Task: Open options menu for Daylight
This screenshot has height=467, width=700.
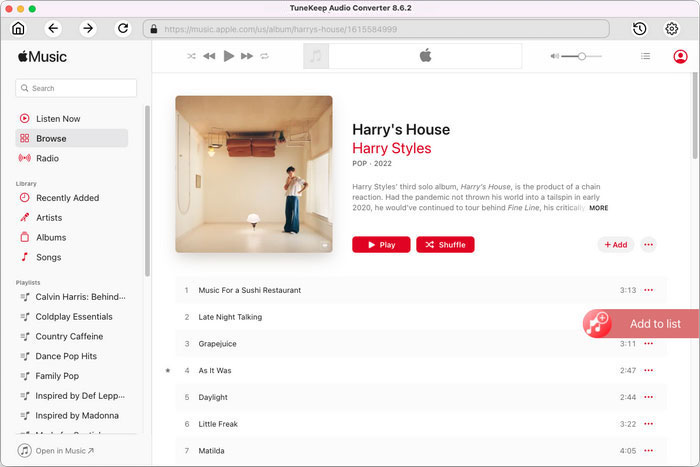Action: point(648,397)
